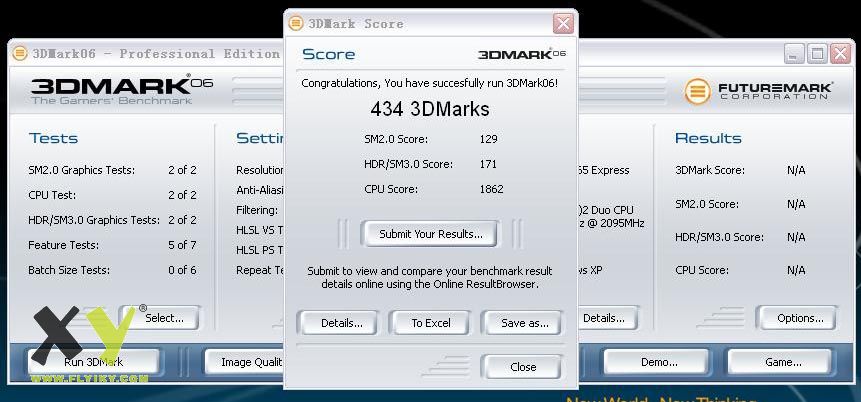Minimize the 3DMark06 main window

click(x=794, y=54)
